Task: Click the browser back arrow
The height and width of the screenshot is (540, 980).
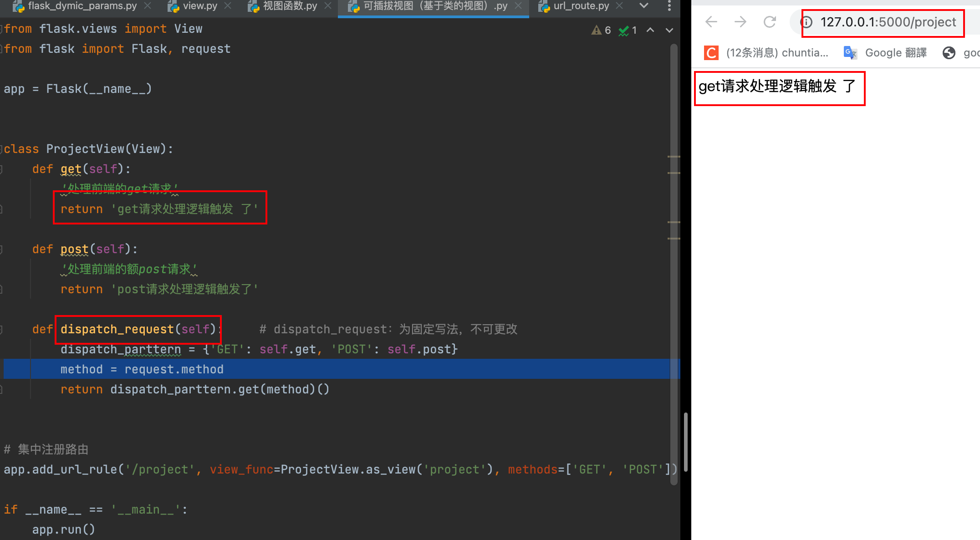Action: 711,22
